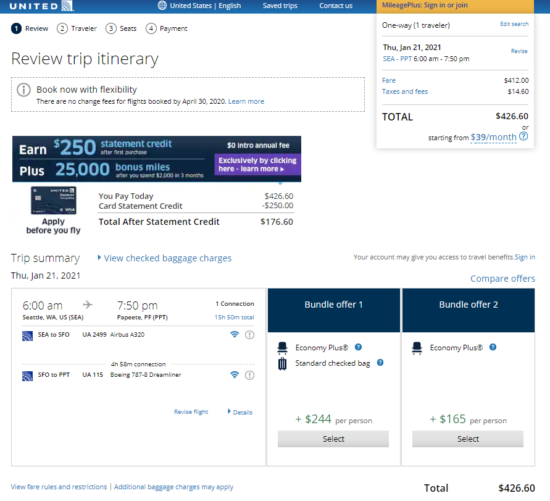Image resolution: width=550 pixels, height=501 pixels.
Task: Click info icon for SEA to SFO flight
Action: (x=249, y=335)
